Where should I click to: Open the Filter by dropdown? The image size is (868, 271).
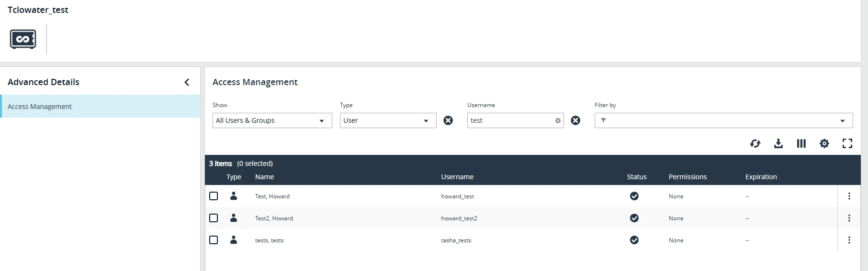tap(723, 120)
